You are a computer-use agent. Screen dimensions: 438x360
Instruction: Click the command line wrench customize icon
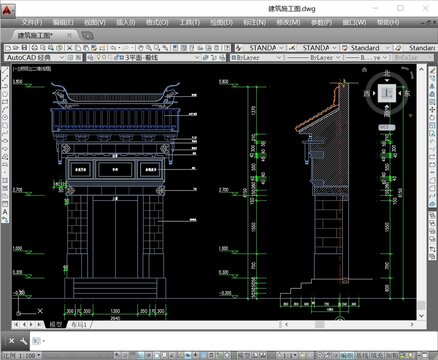23,341
